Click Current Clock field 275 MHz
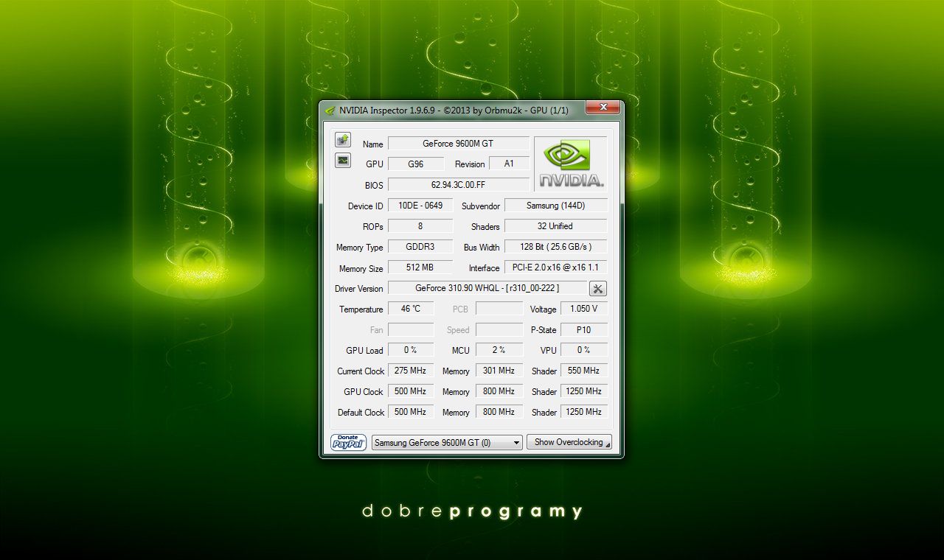 pos(411,371)
